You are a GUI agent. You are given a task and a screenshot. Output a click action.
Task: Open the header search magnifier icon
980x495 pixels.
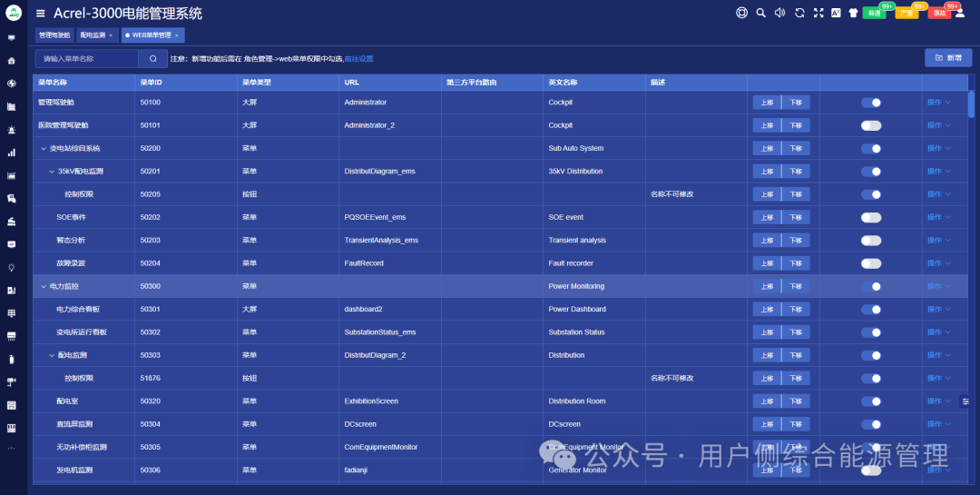(x=760, y=13)
